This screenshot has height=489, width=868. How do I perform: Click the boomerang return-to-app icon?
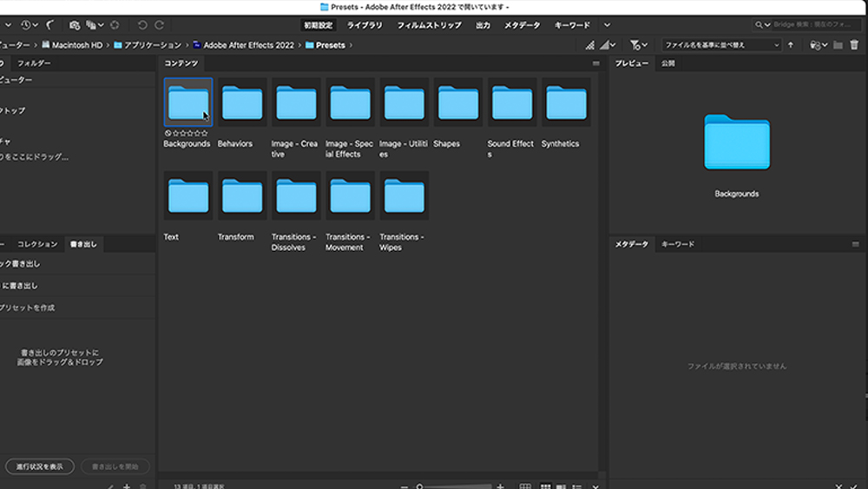[51, 25]
